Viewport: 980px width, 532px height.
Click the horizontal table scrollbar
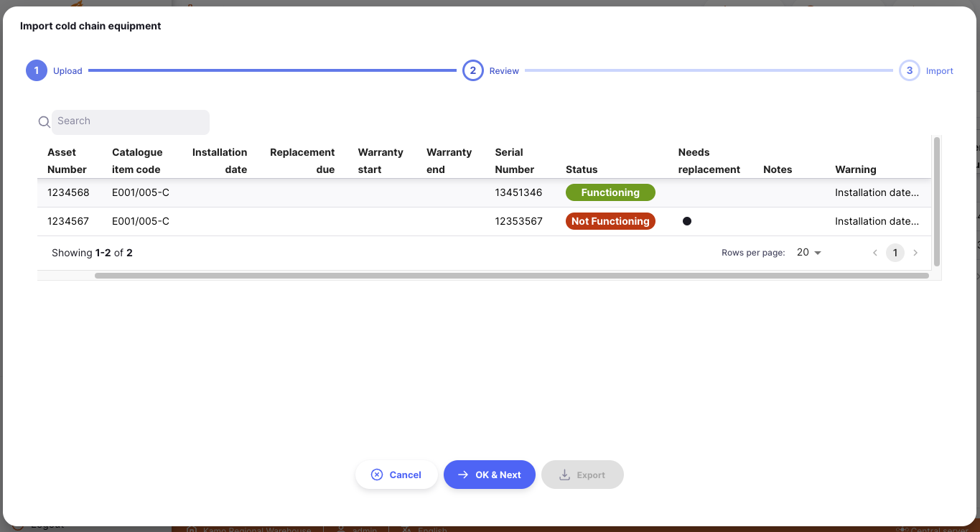[512, 275]
